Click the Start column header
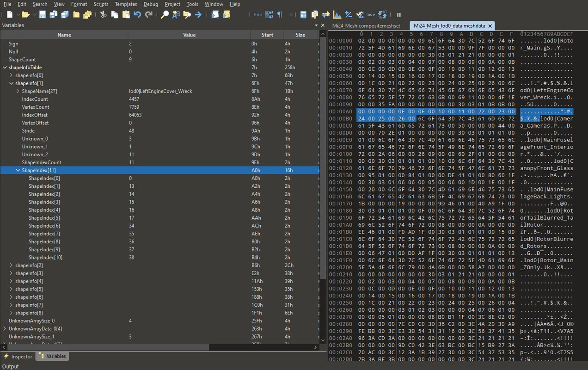The image size is (588, 370). click(267, 35)
